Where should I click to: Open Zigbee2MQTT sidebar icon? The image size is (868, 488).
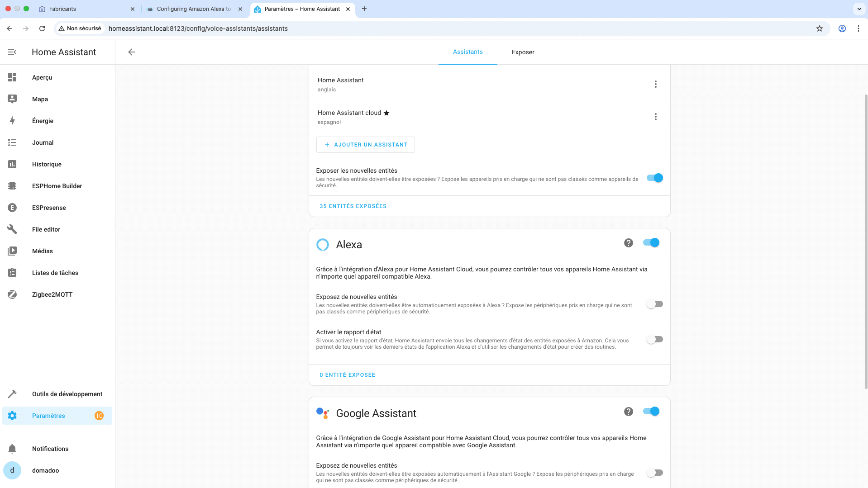point(12,294)
